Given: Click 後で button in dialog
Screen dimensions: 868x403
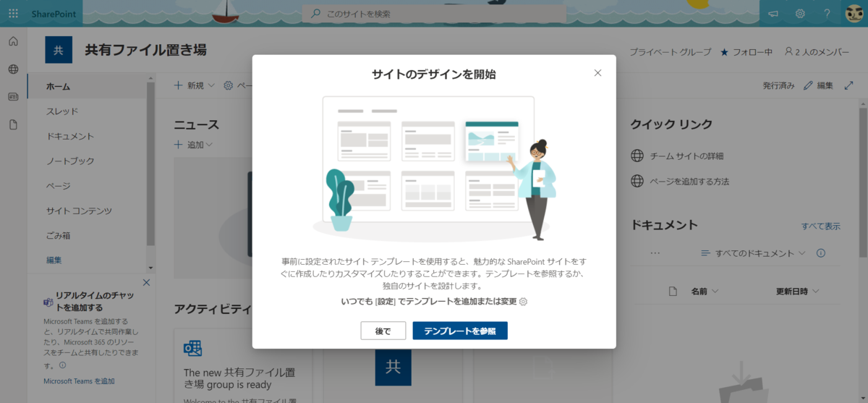Looking at the screenshot, I should (383, 331).
